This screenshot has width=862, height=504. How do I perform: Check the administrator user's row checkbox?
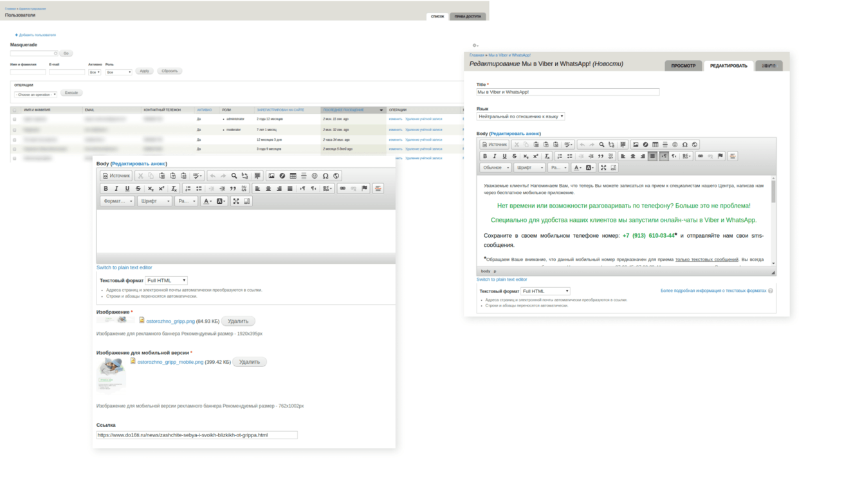15,119
